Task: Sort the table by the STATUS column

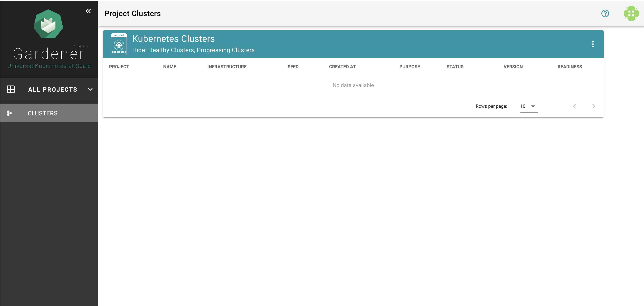Action: 455,67
